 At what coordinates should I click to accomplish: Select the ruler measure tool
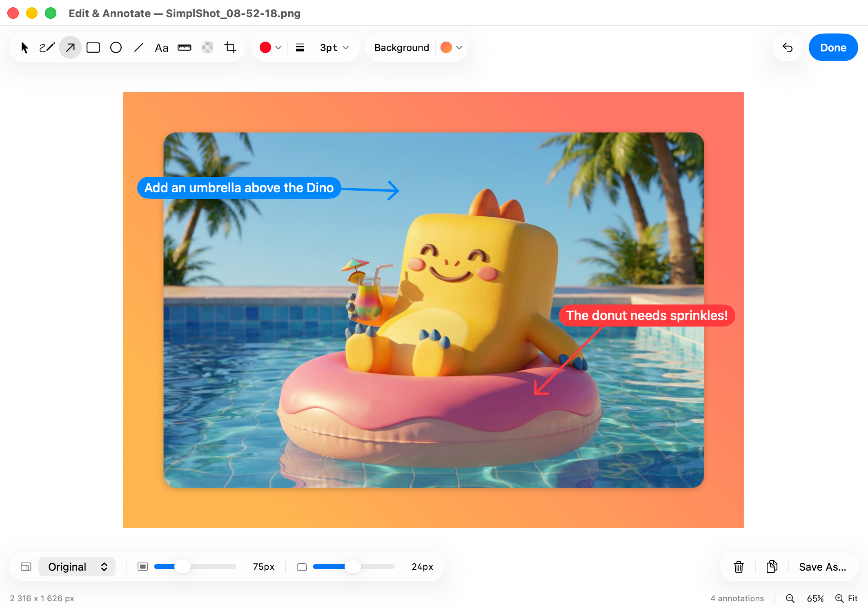click(x=185, y=48)
